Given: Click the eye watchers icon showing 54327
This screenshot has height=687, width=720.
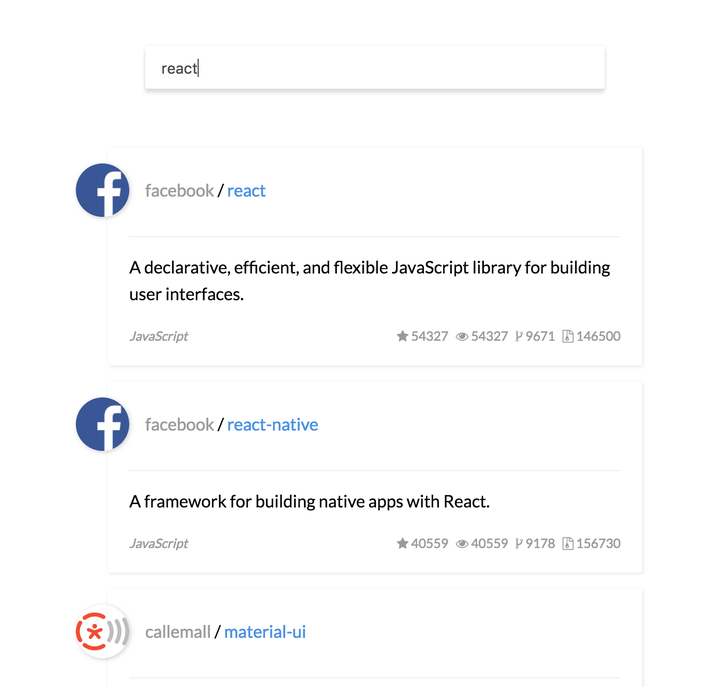Looking at the screenshot, I should (462, 337).
